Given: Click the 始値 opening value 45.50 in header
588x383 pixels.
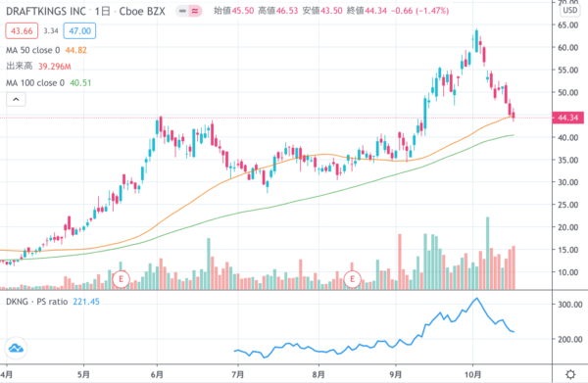Looking at the screenshot, I should pos(243,11).
